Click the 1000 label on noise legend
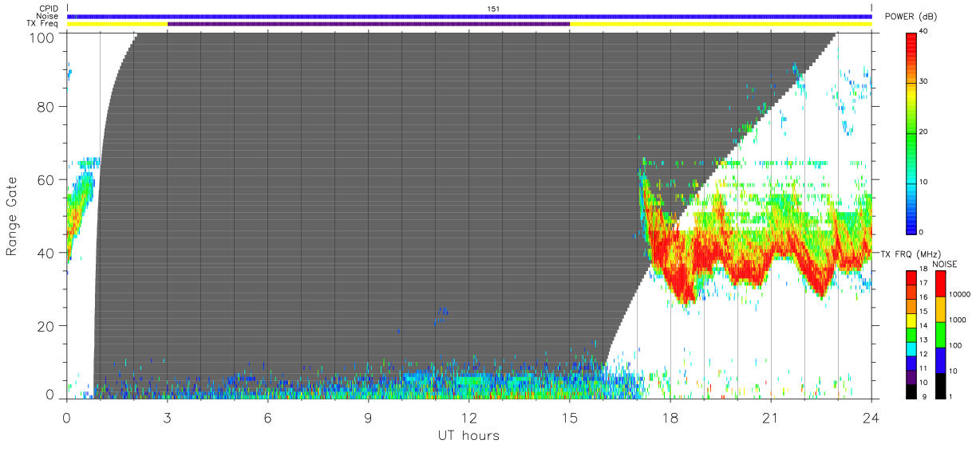 (x=956, y=320)
